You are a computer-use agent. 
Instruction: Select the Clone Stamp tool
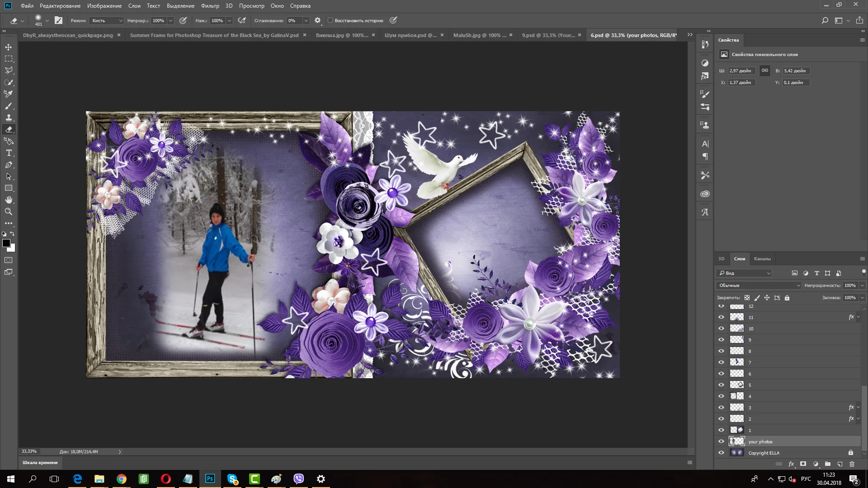[9, 117]
